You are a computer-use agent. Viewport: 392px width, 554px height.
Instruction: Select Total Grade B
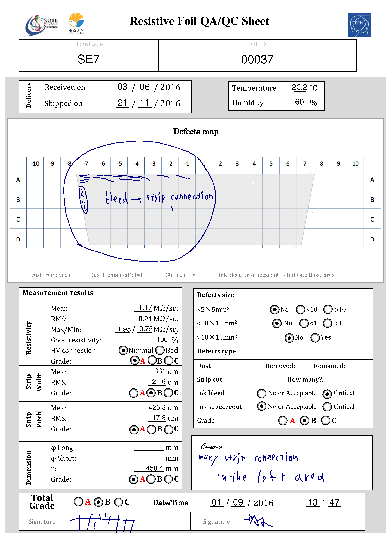point(98,502)
